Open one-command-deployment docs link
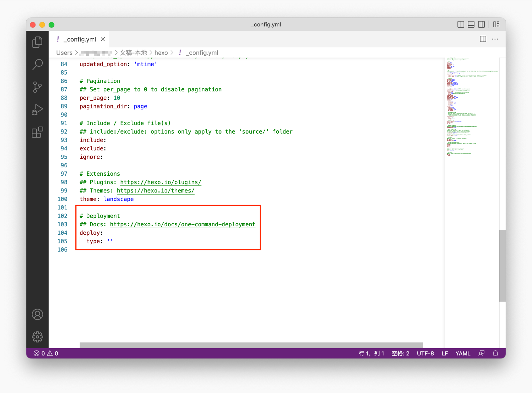 coord(183,224)
